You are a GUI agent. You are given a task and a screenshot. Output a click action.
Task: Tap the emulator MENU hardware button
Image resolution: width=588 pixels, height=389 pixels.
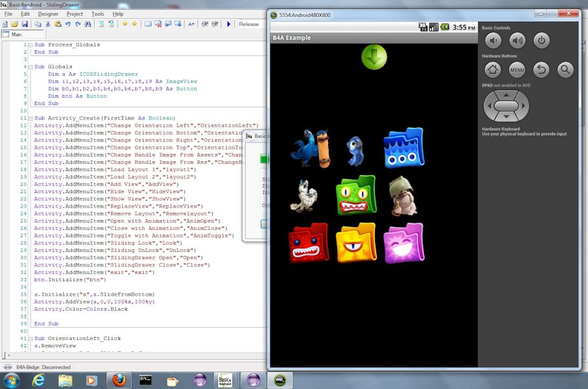click(517, 70)
